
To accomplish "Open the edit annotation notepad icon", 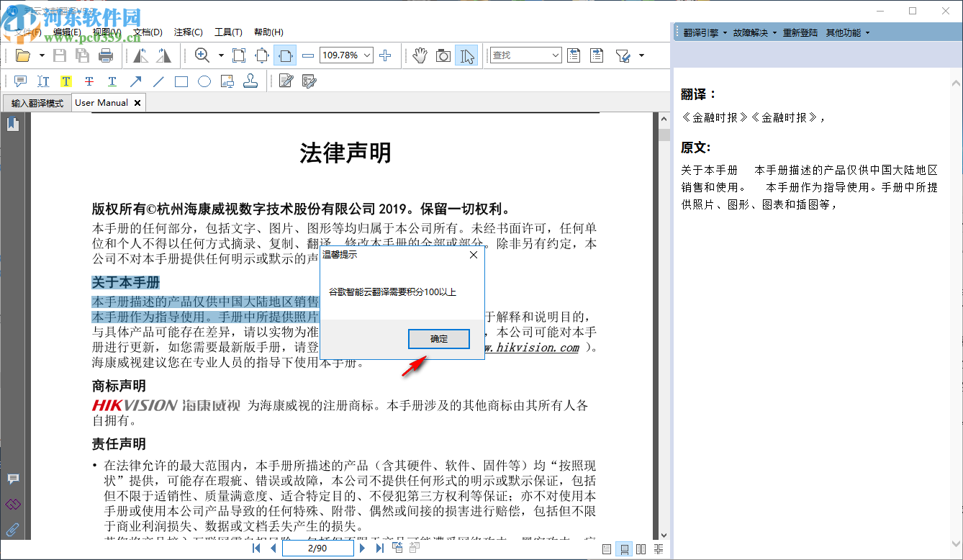I will coord(286,81).
